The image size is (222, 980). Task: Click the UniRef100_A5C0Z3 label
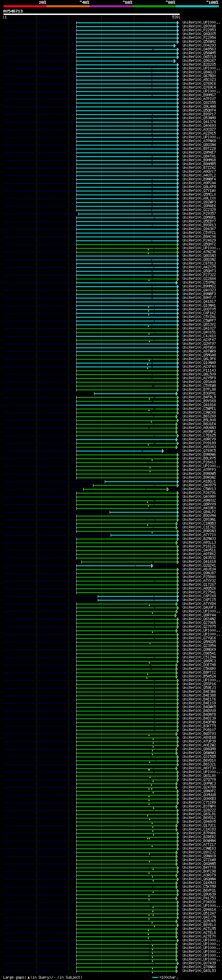pos(199,80)
